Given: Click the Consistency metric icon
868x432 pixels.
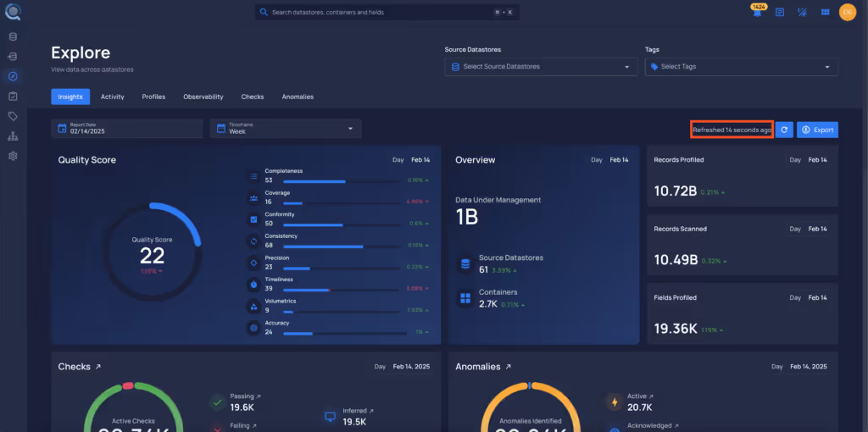Looking at the screenshot, I should (253, 241).
